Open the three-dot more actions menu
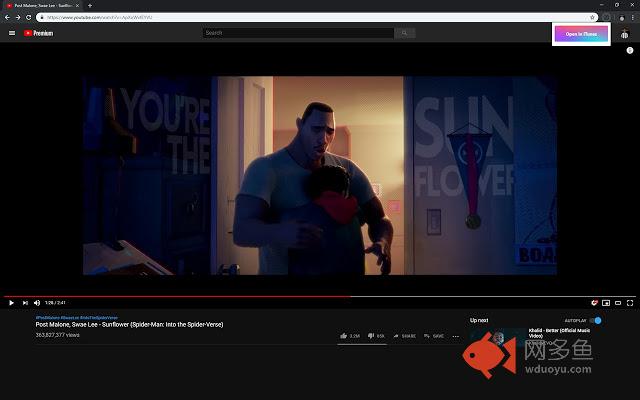This screenshot has width=640, height=400. click(x=456, y=336)
